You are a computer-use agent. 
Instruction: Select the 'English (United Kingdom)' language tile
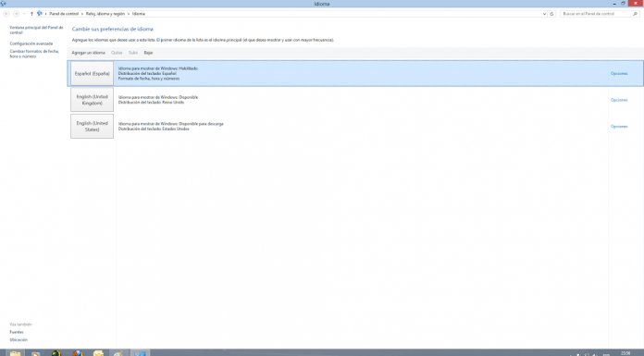pyautogui.click(x=92, y=100)
